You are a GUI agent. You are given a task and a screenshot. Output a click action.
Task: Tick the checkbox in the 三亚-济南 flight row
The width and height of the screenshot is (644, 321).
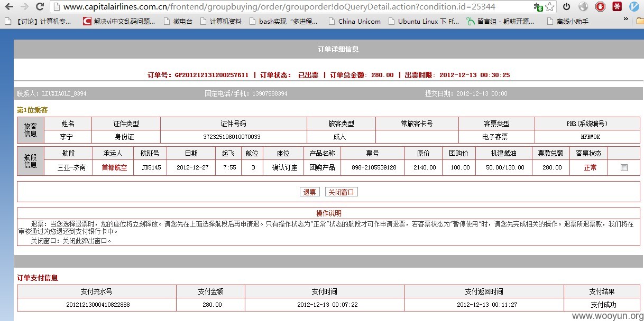pos(624,167)
